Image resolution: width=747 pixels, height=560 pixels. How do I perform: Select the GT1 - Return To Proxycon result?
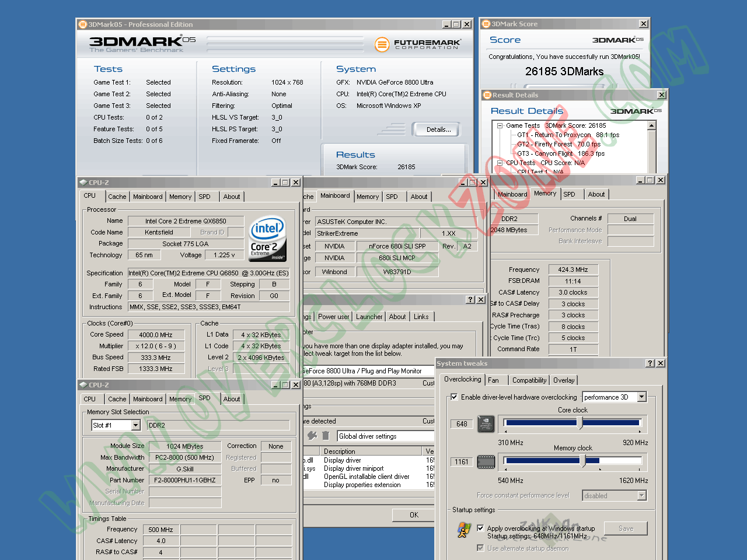click(x=568, y=135)
